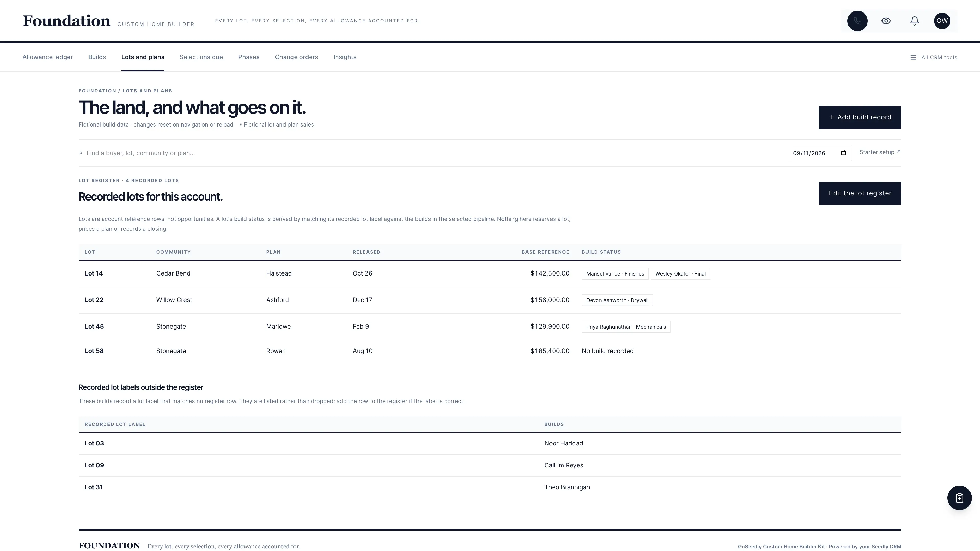Switch to Change orders tab

coord(296,57)
